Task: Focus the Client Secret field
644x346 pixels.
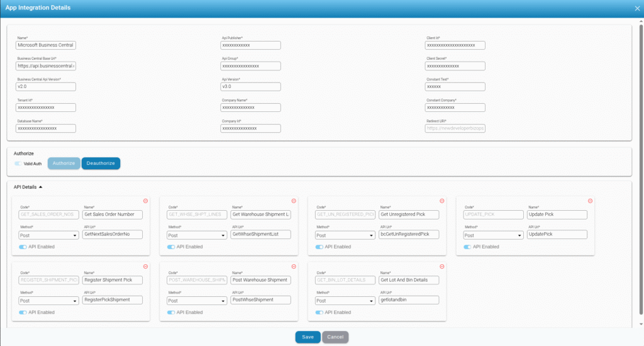Action: [455, 66]
